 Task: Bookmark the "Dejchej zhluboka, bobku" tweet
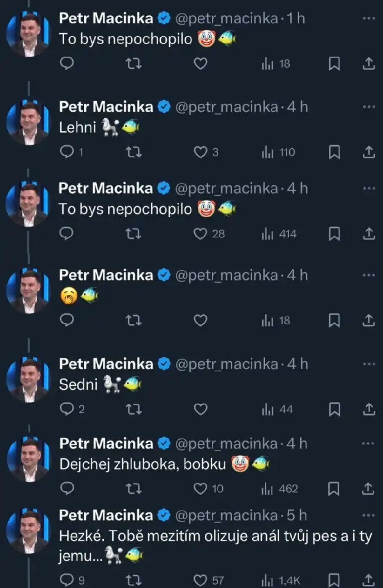pyautogui.click(x=334, y=489)
